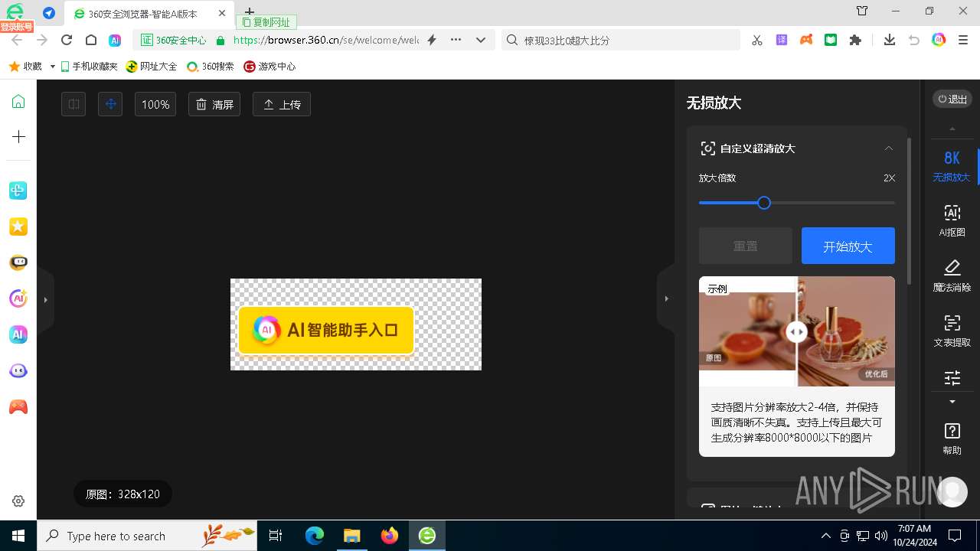Open the colorful AI circle sidebar icon
This screenshot has width=980, height=551.
click(18, 298)
